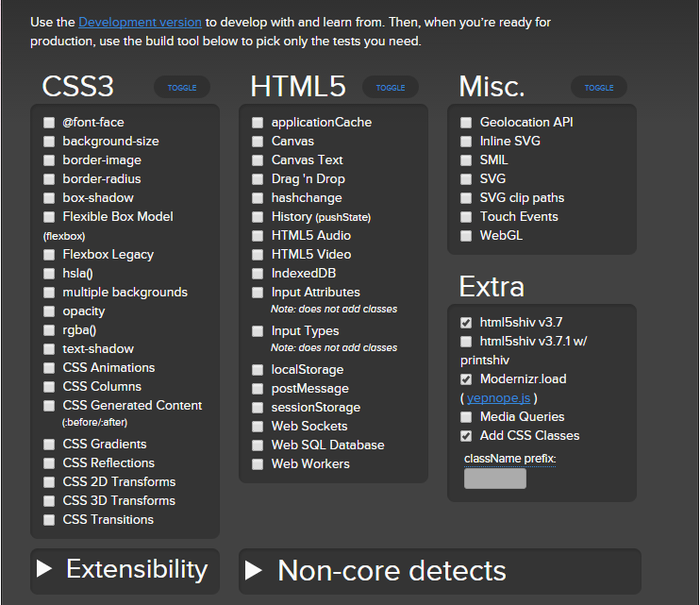Tick the border-image checkbox
The width and height of the screenshot is (700, 605).
[x=49, y=160]
